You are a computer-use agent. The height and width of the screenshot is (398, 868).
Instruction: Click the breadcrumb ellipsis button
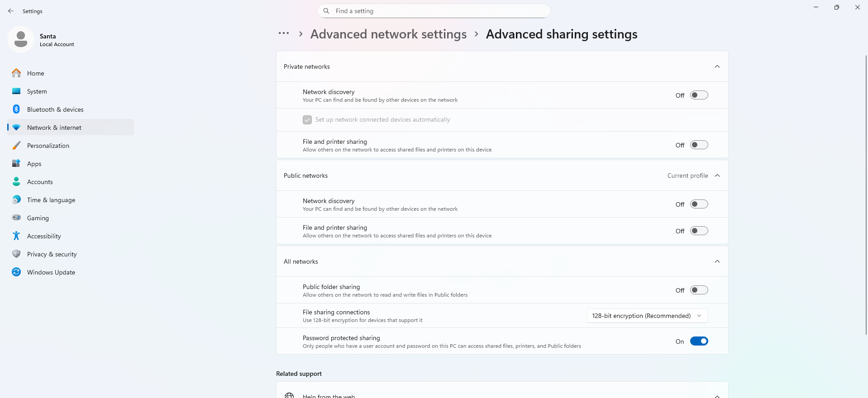pos(284,33)
